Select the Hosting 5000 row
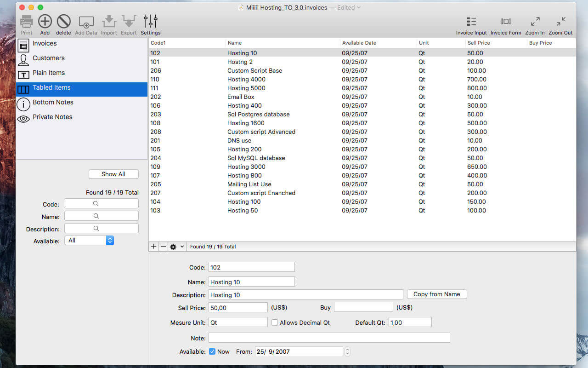 362,88
